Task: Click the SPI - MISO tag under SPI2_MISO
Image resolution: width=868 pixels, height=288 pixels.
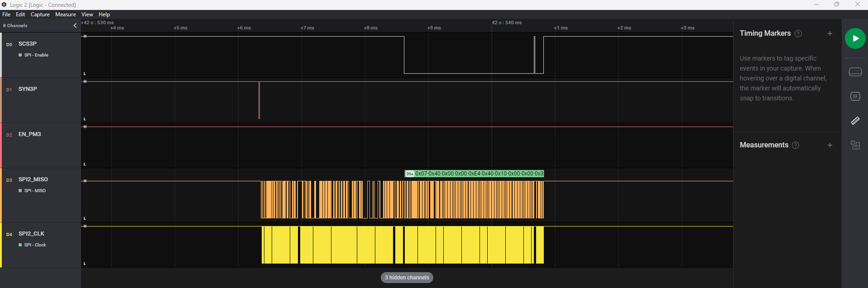Action: point(34,191)
